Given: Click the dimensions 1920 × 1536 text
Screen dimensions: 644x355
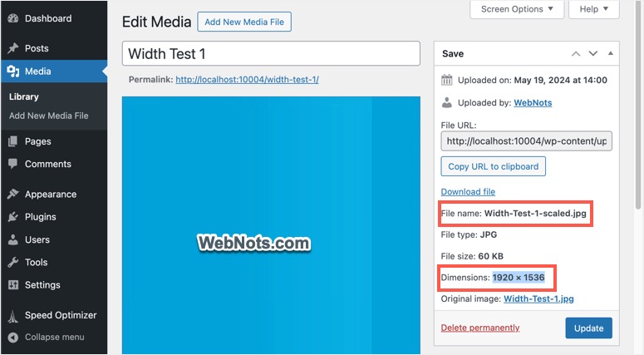Looking at the screenshot, I should [519, 278].
